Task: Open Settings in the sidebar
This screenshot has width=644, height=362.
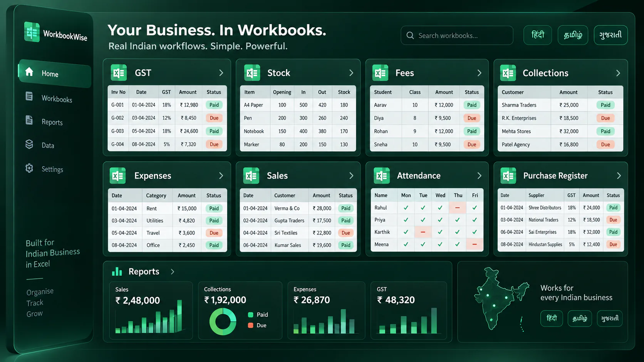Action: point(45,169)
